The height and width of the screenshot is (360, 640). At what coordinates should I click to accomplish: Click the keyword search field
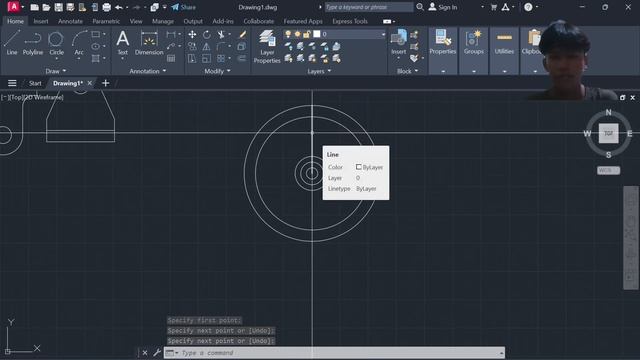[369, 7]
